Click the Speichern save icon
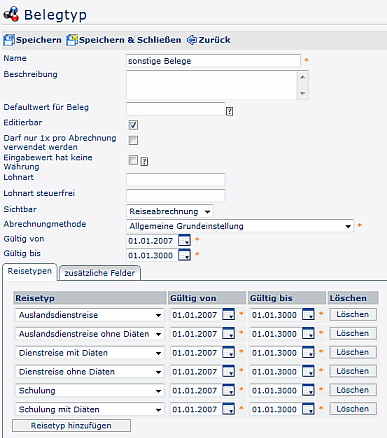 (9, 40)
